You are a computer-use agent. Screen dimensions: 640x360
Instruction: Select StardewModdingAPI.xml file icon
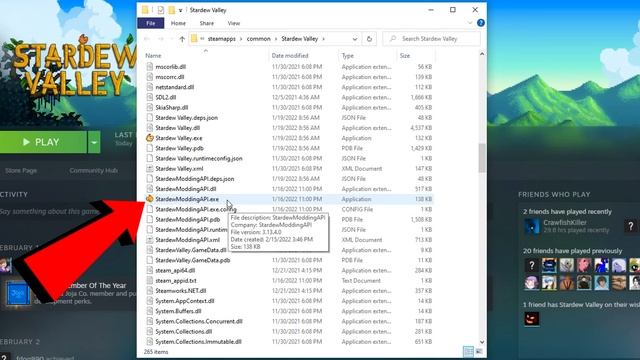pos(150,240)
